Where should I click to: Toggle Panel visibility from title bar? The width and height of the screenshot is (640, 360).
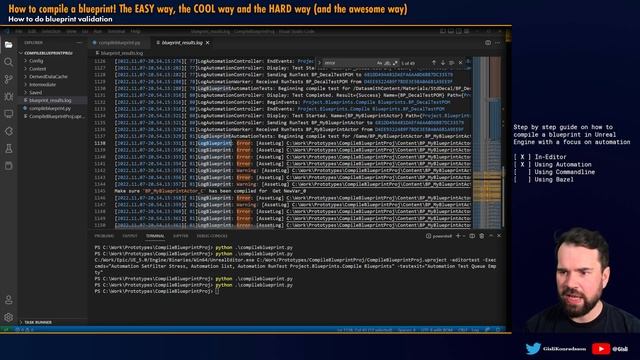pyautogui.click(x=451, y=31)
